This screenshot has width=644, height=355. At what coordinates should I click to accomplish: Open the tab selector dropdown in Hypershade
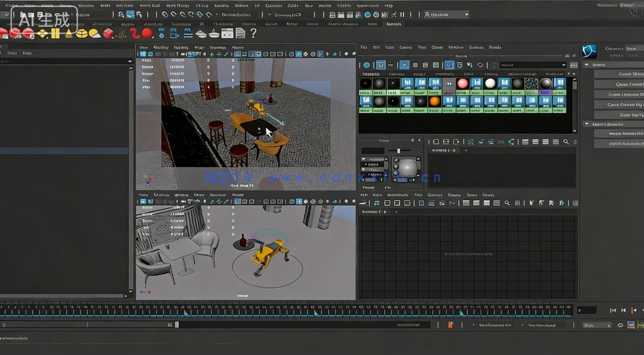tap(573, 65)
